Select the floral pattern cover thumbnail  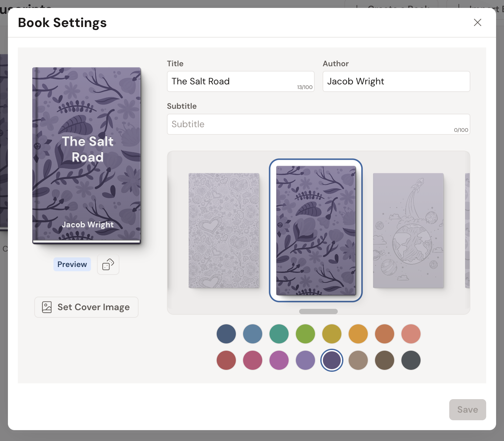[316, 230]
